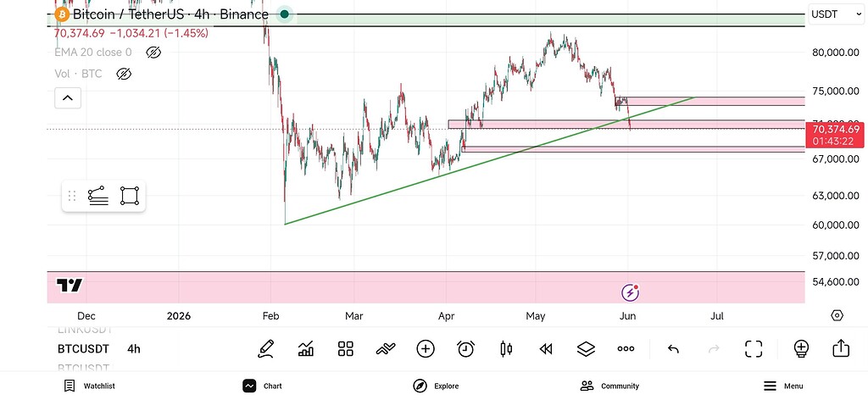
Task: Open the Menu tab
Action: tap(783, 386)
